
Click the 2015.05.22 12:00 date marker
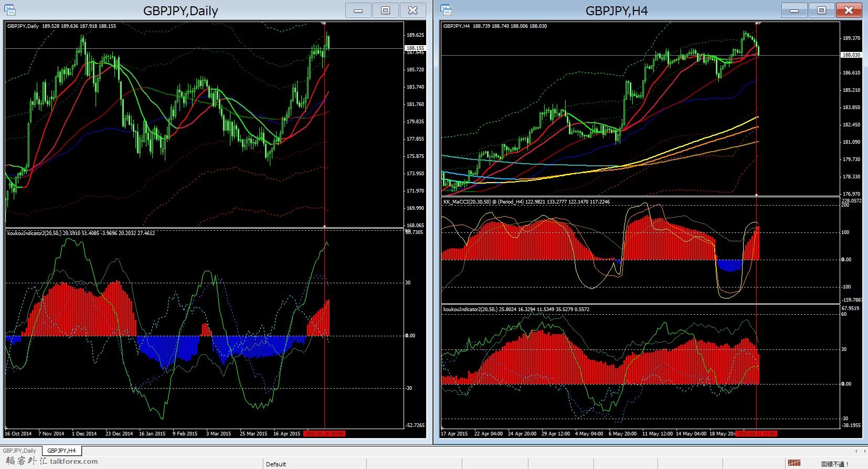point(756,434)
